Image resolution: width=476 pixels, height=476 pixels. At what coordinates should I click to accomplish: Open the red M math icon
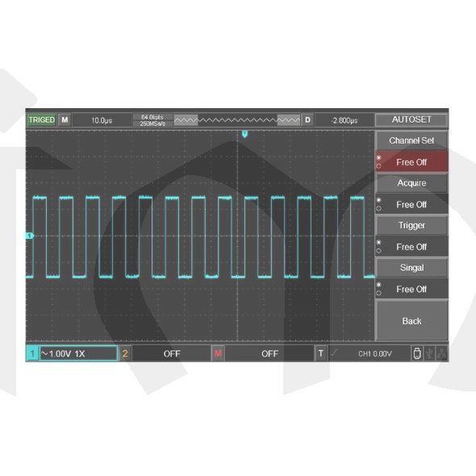click(x=218, y=353)
